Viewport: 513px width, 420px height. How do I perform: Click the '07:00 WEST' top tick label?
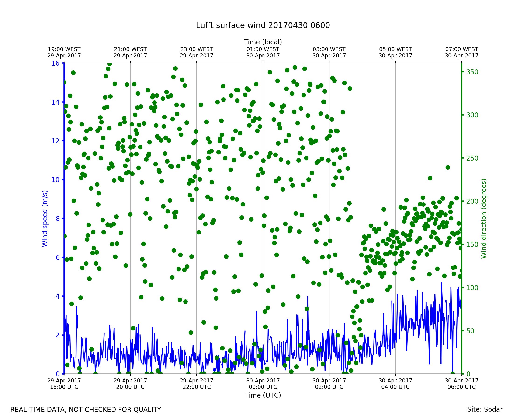coord(461,49)
